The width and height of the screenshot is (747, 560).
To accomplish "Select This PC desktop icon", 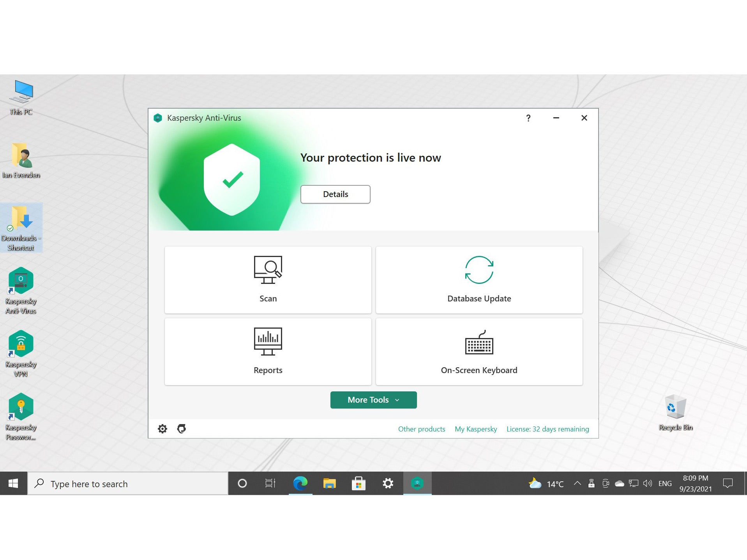I will tap(21, 97).
